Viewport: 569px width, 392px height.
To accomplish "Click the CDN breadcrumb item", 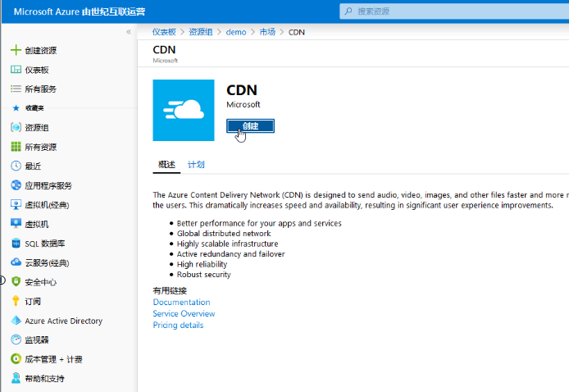I will 297,32.
